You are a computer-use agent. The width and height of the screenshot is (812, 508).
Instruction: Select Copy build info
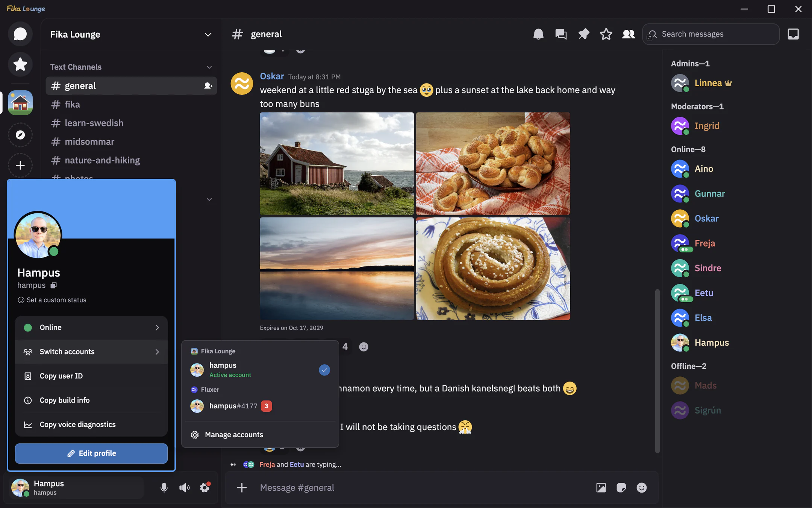(91, 400)
